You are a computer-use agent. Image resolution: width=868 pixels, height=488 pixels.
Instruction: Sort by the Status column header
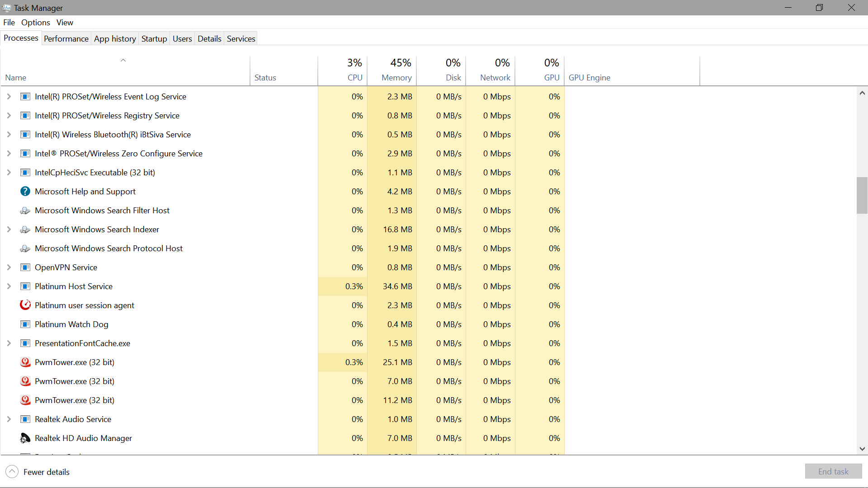[x=284, y=71]
